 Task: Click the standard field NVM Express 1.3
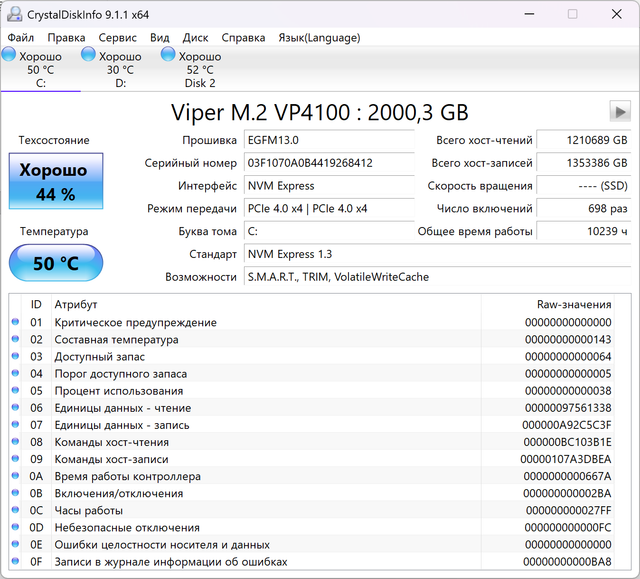[x=438, y=254]
